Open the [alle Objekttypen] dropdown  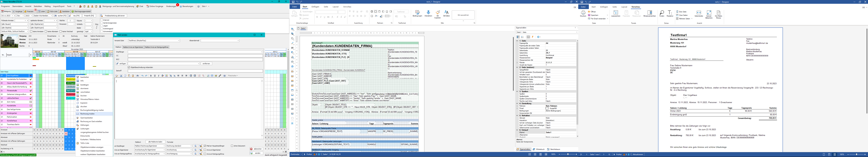44,28
